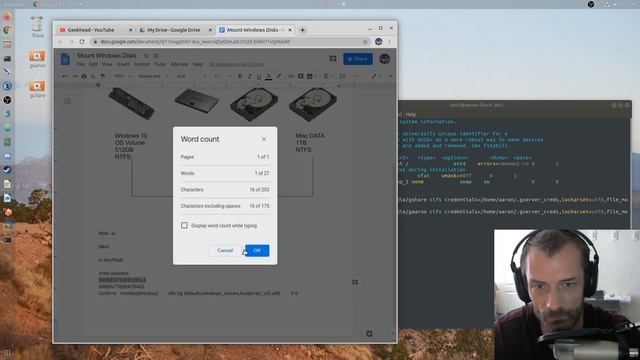Star the Mount Windows Disks document
Screen dimensions: 640x360
pos(146,55)
